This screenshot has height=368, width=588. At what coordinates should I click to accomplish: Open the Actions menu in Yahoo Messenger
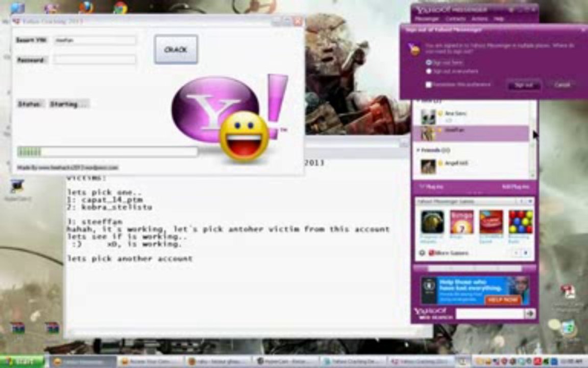pos(480,19)
